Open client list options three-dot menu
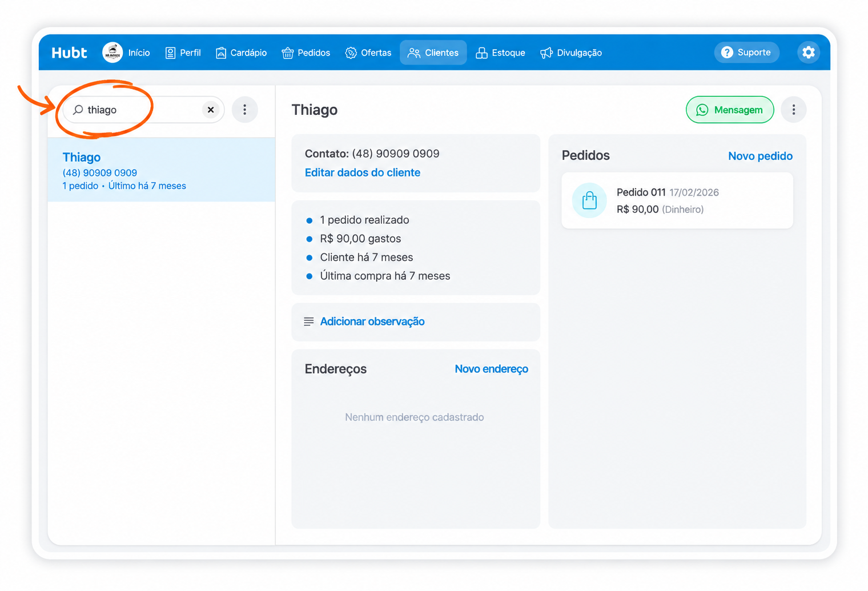This screenshot has height=591, width=868. 245,110
